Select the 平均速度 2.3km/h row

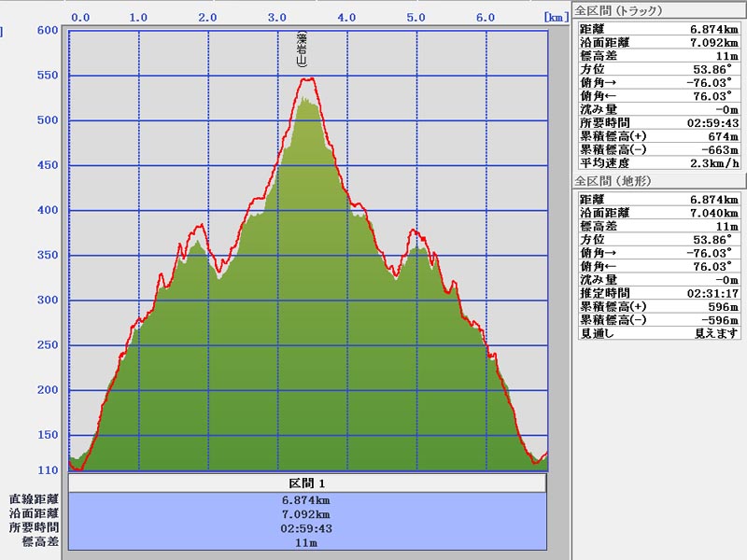[x=659, y=162]
